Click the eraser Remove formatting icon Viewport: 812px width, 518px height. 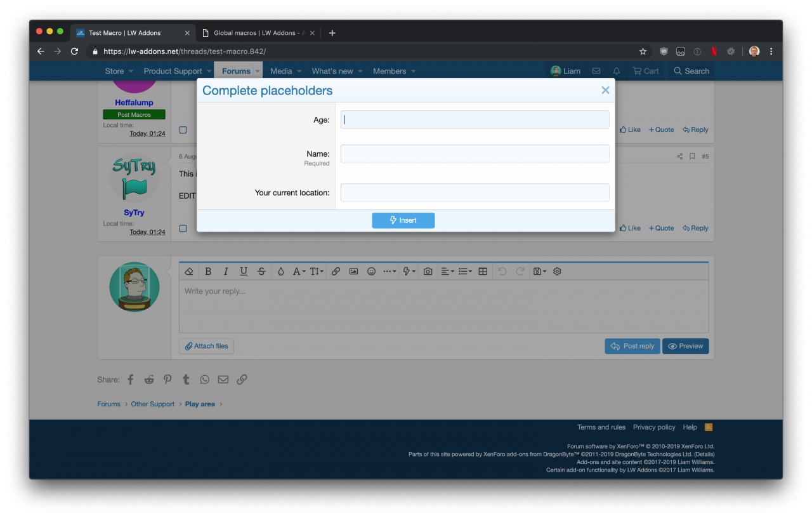(189, 272)
